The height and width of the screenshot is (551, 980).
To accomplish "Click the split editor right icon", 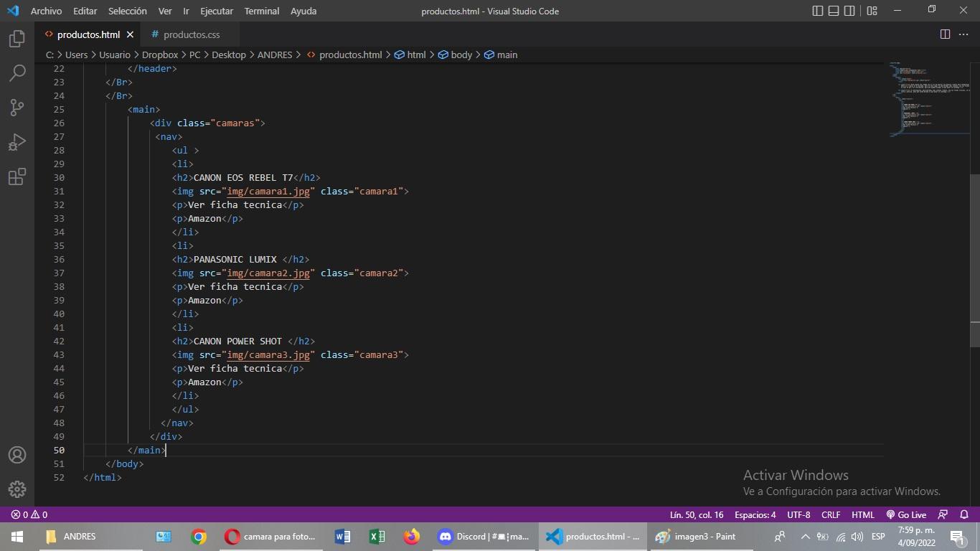I will [945, 34].
